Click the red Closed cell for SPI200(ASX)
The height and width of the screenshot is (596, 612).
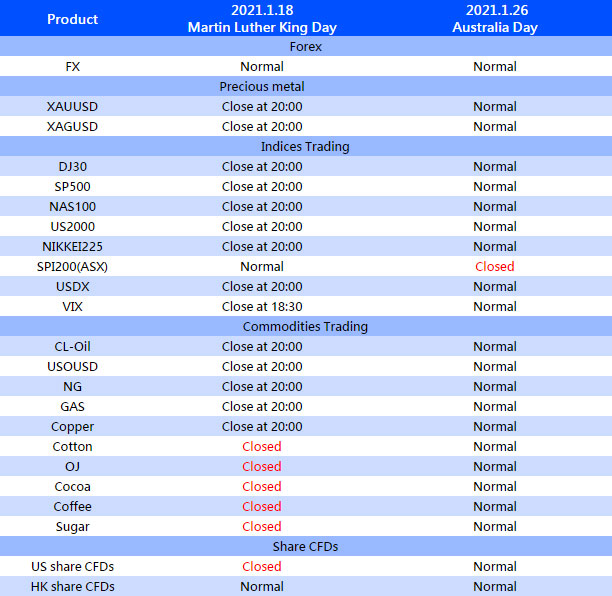coord(494,266)
